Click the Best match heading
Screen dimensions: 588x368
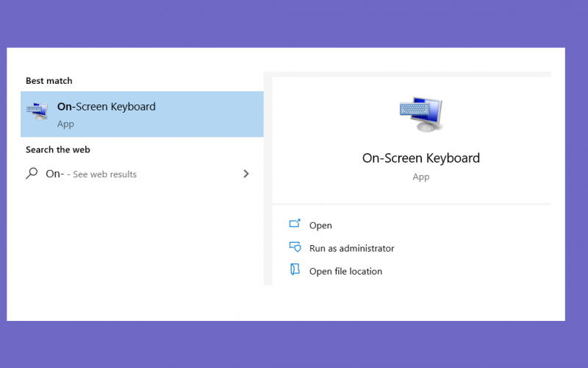click(x=49, y=81)
